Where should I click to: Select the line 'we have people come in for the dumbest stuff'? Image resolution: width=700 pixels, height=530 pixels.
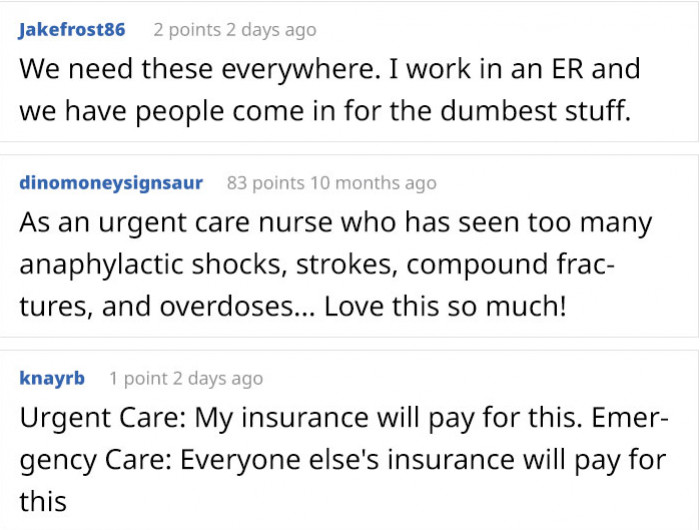coord(325,111)
